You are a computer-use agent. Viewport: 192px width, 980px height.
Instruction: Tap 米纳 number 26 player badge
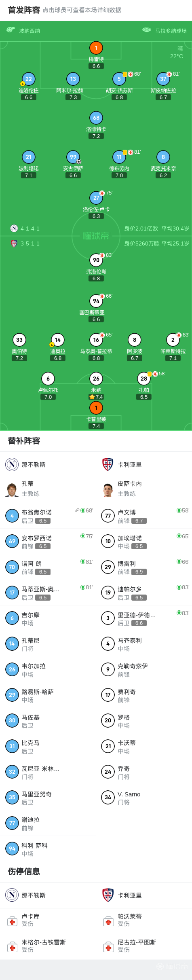(96, 379)
